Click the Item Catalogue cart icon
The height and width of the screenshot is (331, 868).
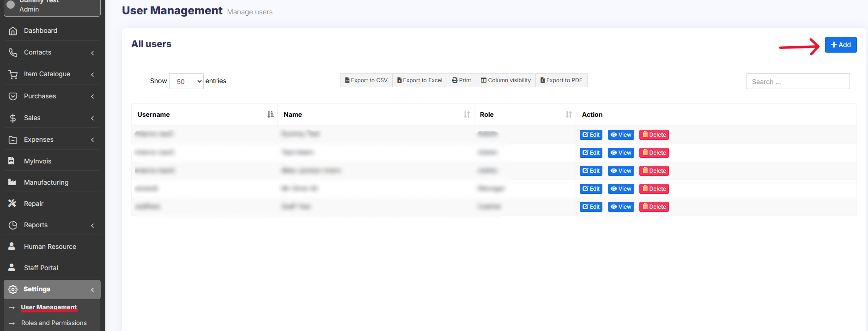13,74
